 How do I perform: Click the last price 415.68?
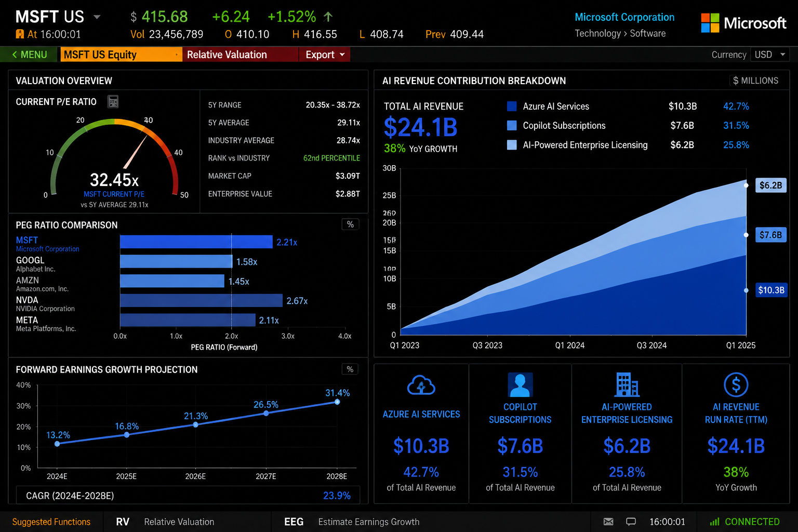[x=165, y=17]
